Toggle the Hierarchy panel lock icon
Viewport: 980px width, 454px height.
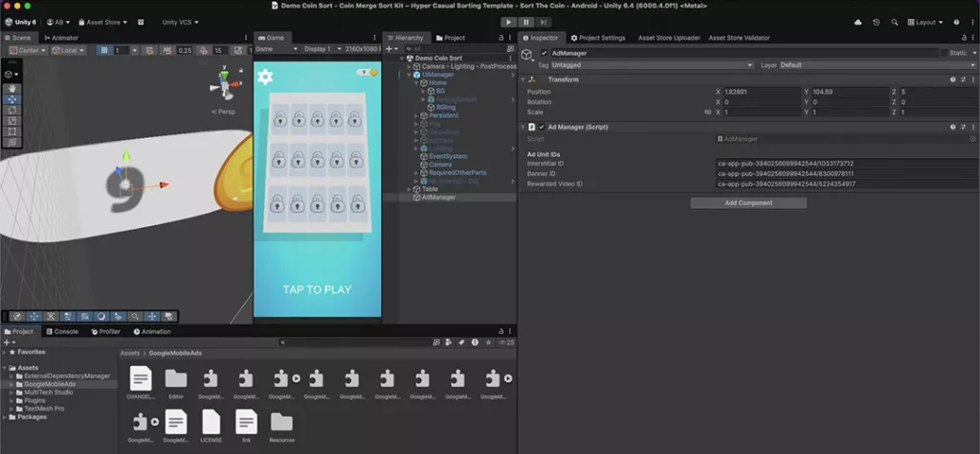501,37
